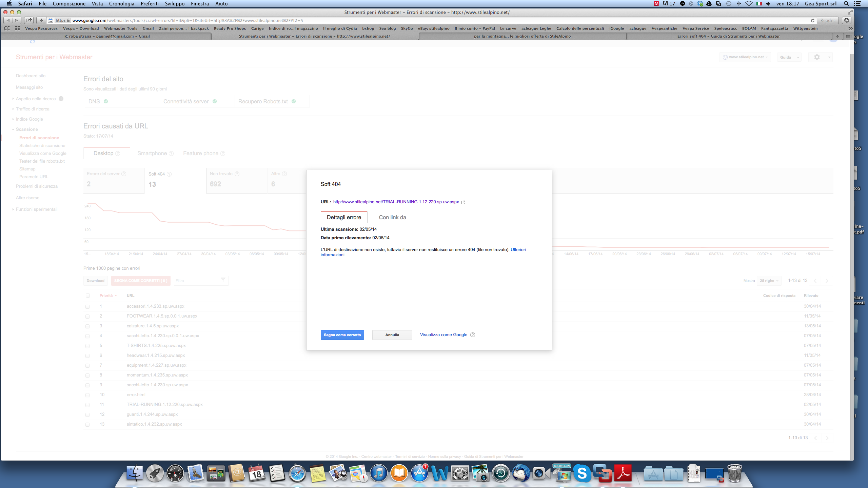Check the box for sintetico.1.4.232.sp.uw.aspx

(x=87, y=425)
